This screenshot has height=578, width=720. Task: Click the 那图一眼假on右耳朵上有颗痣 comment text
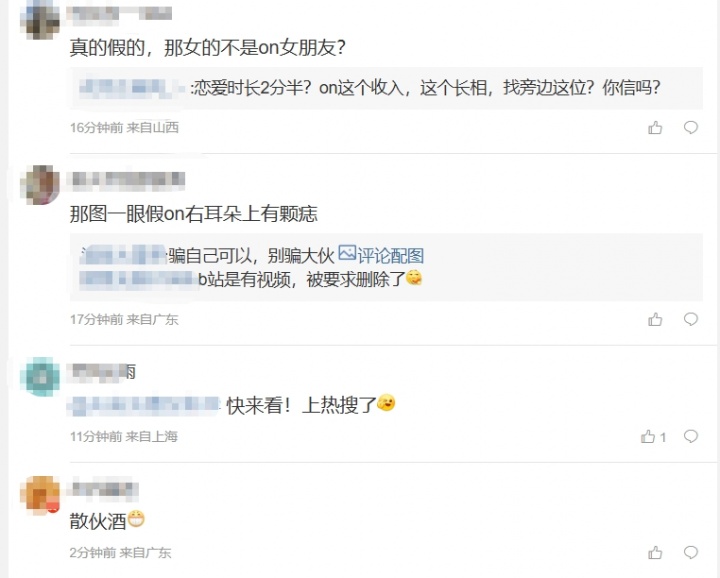193,214
